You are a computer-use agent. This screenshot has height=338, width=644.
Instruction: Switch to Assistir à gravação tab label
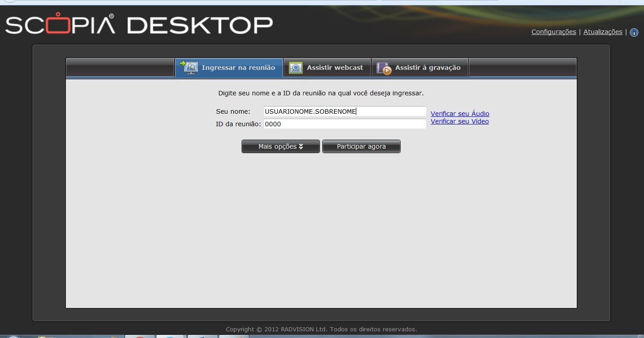428,68
